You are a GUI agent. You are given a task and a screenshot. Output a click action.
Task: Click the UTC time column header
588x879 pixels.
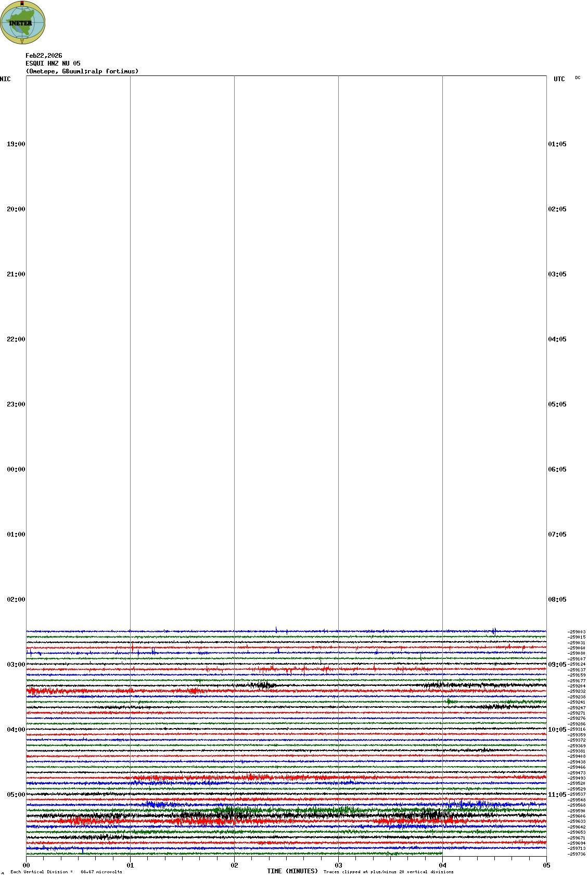[559, 79]
